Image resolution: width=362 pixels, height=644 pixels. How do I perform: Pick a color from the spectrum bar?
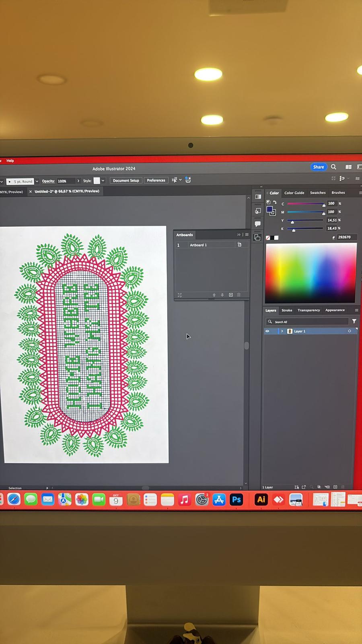[x=310, y=273]
